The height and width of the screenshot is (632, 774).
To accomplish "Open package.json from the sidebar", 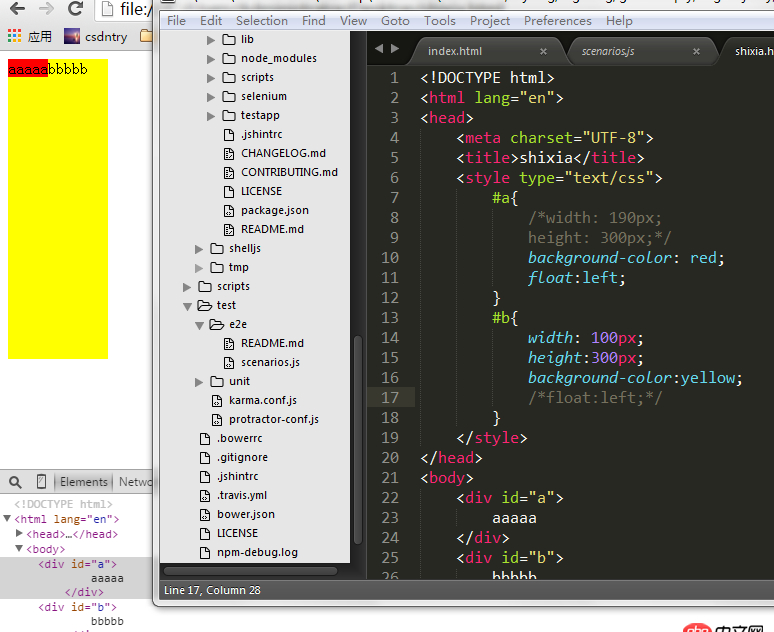I will click(274, 210).
